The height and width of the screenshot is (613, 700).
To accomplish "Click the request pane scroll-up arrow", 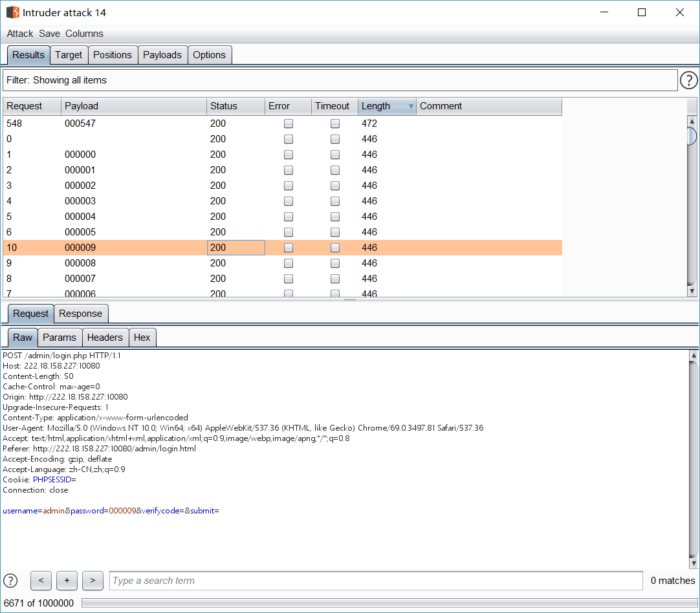I will [694, 356].
